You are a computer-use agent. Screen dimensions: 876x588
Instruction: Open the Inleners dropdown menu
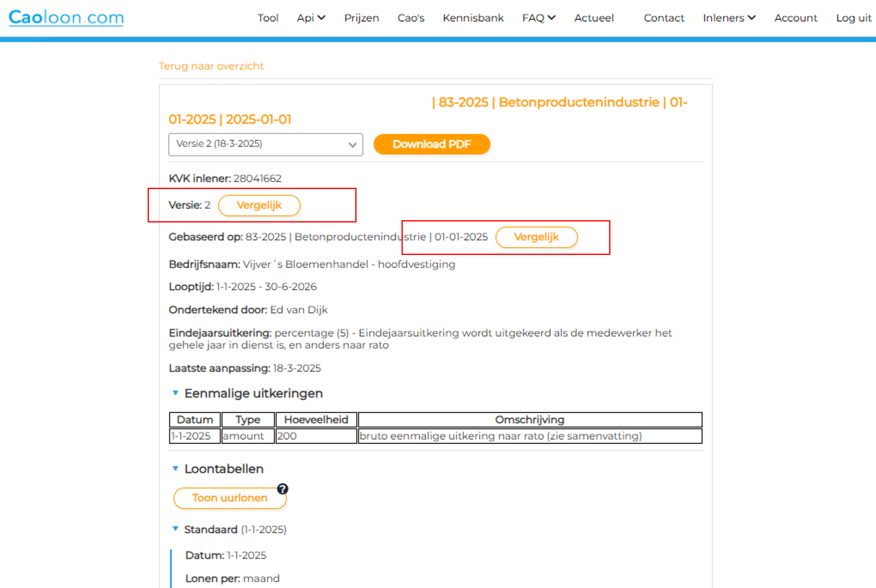pos(729,18)
